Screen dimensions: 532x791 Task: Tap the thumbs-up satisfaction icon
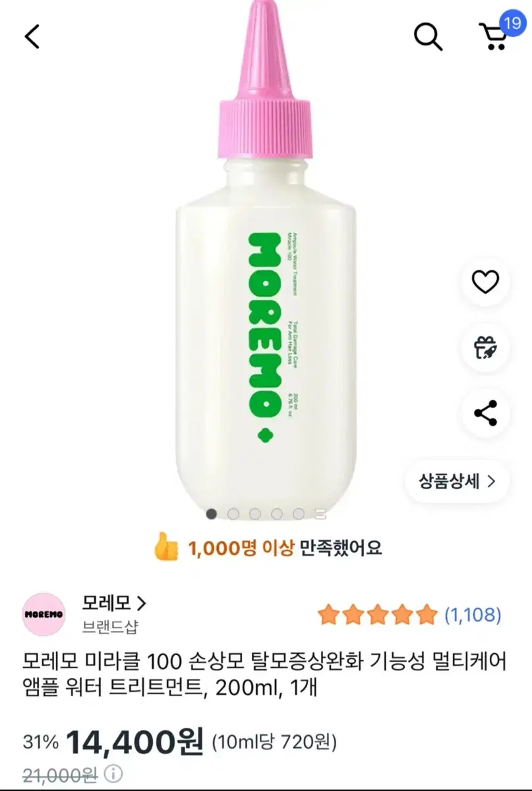pyautogui.click(x=166, y=546)
